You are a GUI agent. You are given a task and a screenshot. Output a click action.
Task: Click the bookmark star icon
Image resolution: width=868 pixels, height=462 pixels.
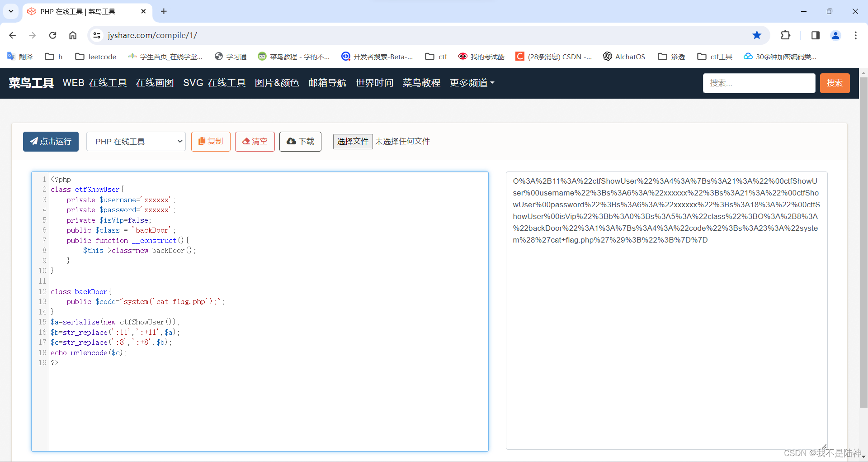pyautogui.click(x=757, y=35)
